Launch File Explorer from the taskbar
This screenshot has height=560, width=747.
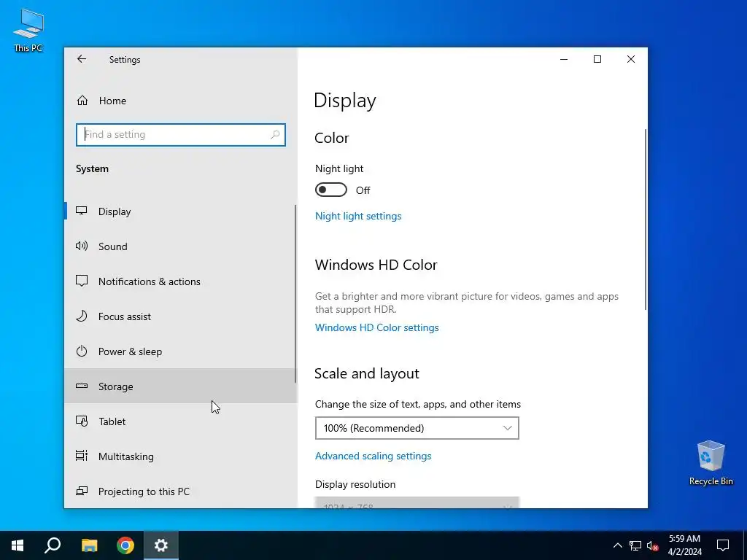pos(89,545)
